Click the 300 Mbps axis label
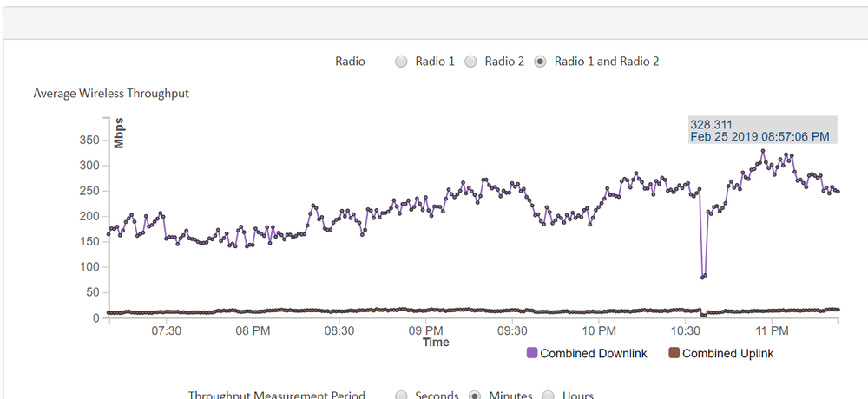This screenshot has height=399, width=868. click(89, 166)
